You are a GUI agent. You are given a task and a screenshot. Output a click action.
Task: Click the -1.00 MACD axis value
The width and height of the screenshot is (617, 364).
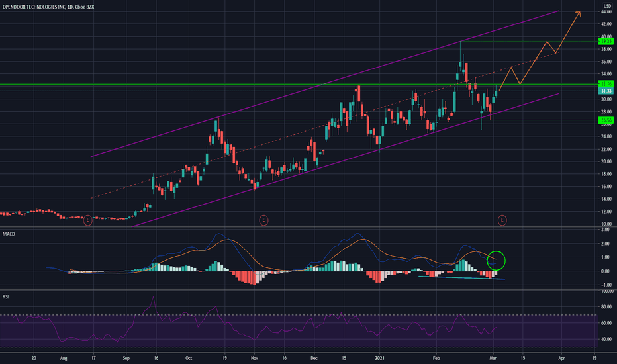click(604, 285)
